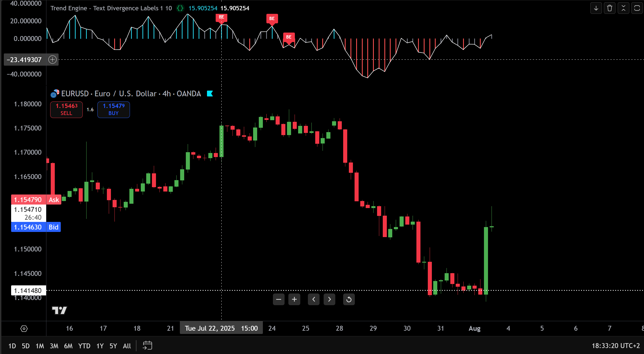Zoom in the chart with the plus button

294,299
